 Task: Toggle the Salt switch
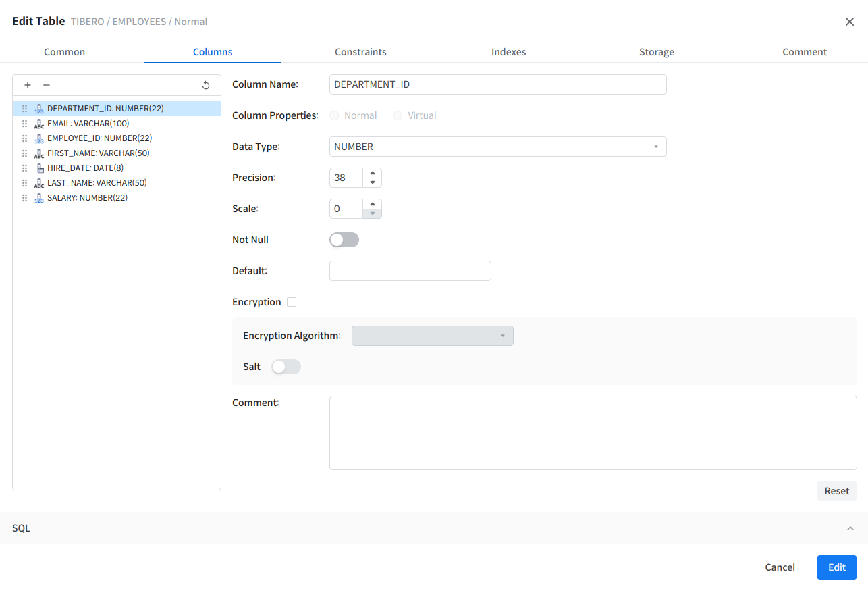pyautogui.click(x=286, y=367)
